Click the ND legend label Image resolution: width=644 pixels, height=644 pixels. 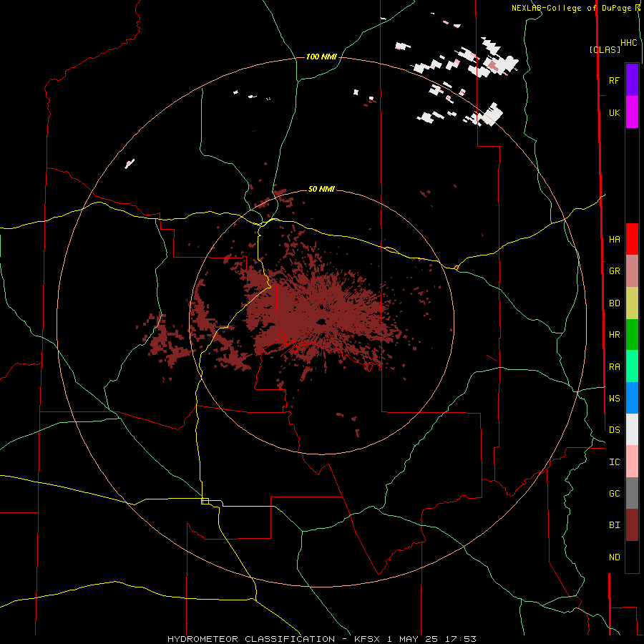tap(615, 557)
